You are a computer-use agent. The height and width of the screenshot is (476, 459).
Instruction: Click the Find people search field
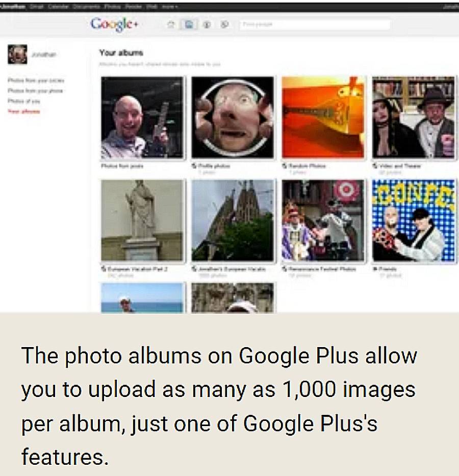(x=315, y=24)
